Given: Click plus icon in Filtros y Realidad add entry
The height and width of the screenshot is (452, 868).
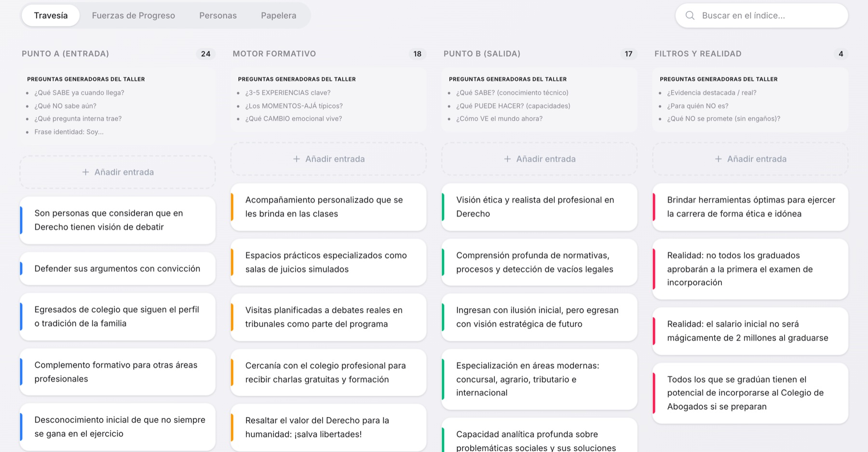Looking at the screenshot, I should 718,159.
